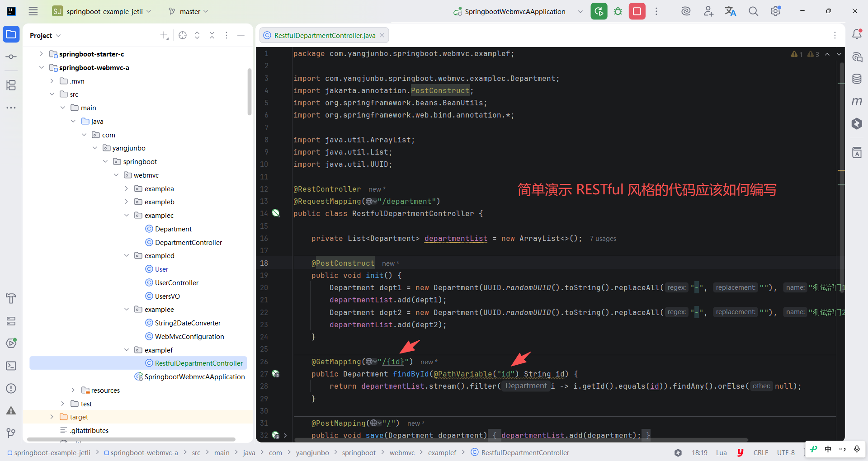Open the Database tool window
This screenshot has height=461, width=868.
857,79
